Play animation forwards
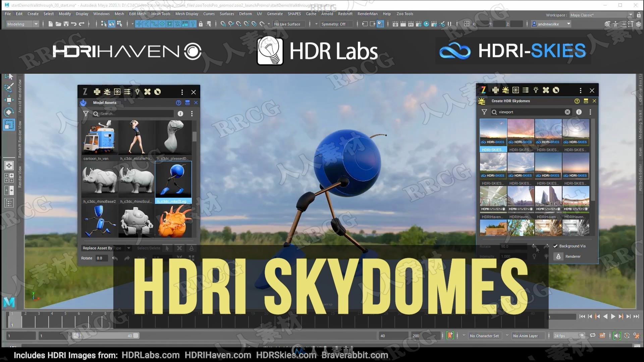This screenshot has height=362, width=644. 613,316
